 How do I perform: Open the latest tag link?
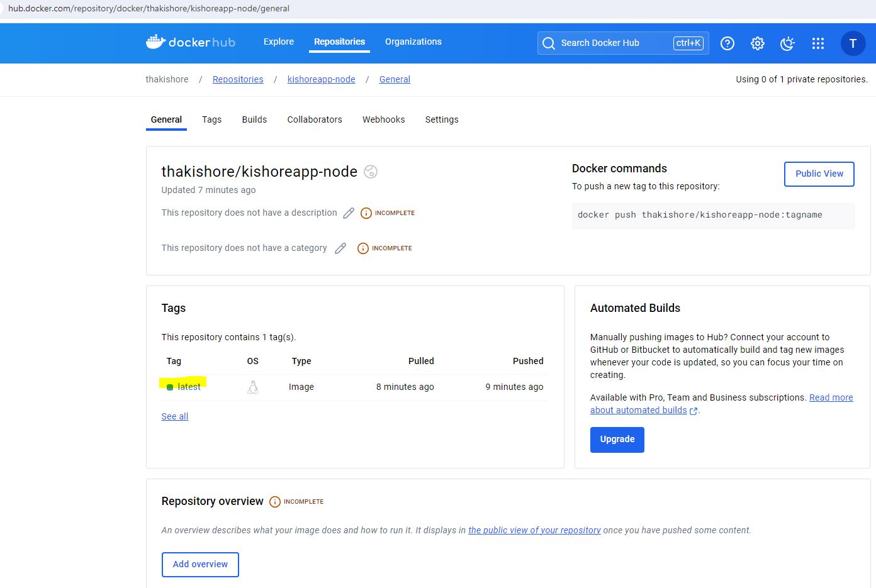click(189, 387)
